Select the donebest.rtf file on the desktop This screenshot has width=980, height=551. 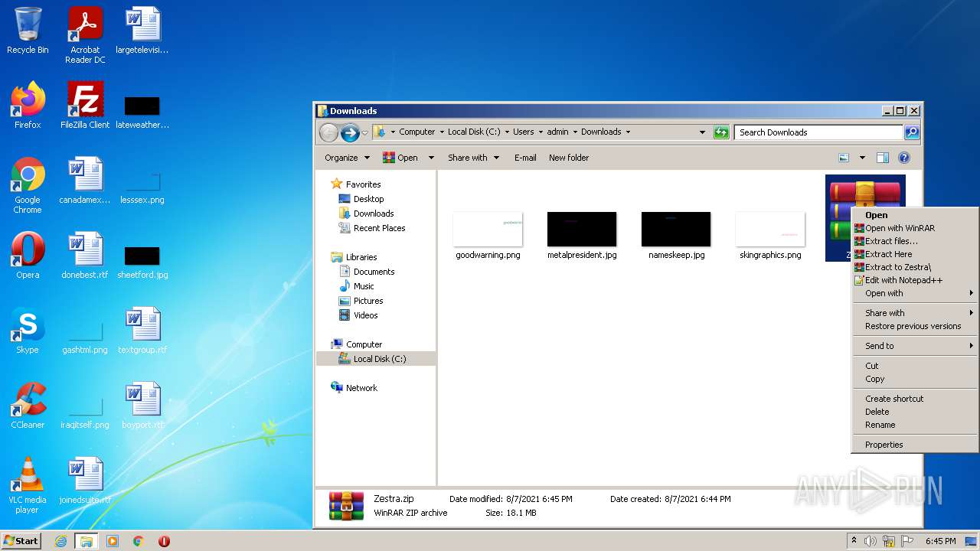pyautogui.click(x=85, y=255)
